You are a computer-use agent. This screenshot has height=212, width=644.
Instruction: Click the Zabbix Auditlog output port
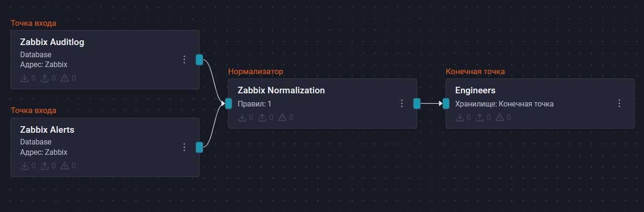[x=199, y=60]
